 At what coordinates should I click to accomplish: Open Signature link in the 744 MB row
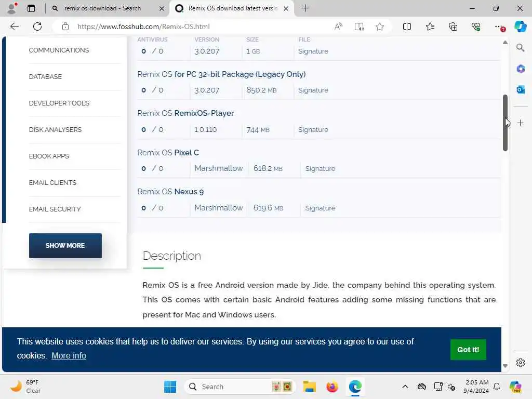(x=313, y=129)
